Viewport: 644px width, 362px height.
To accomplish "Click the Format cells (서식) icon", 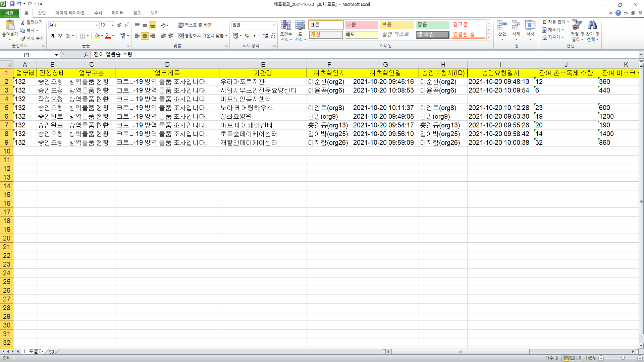I will click(530, 25).
